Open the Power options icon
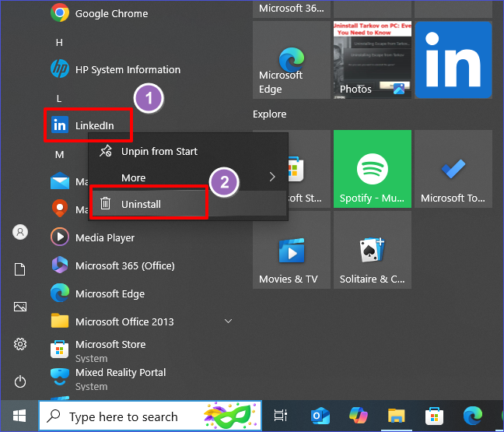Image resolution: width=504 pixels, height=432 pixels. 20,381
